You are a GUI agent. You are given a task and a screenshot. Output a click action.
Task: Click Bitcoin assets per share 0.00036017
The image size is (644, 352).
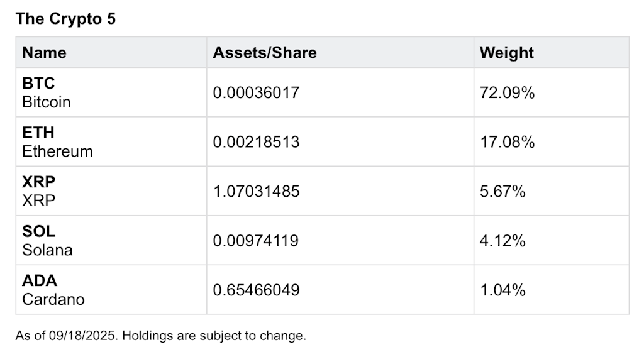click(256, 93)
